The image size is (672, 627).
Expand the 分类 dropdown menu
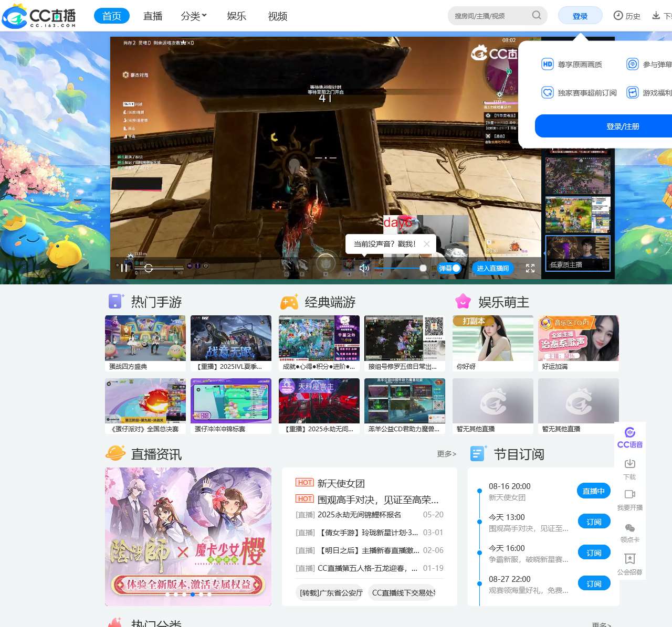[194, 16]
